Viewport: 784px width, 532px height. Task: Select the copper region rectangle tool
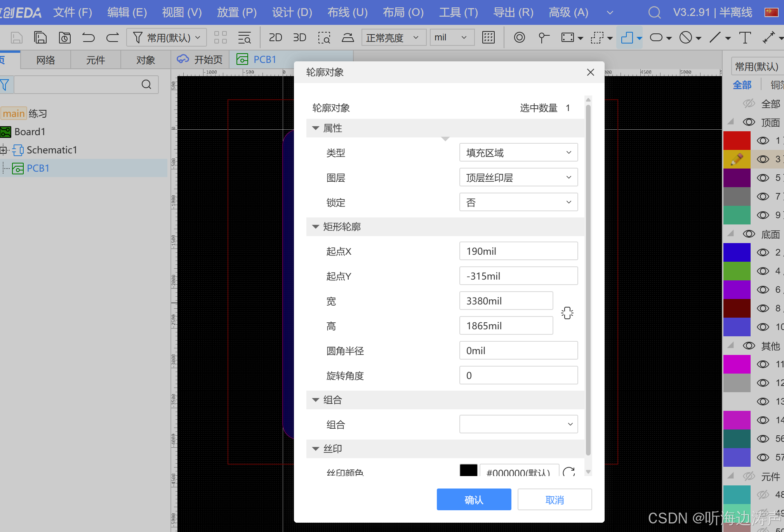(568, 38)
